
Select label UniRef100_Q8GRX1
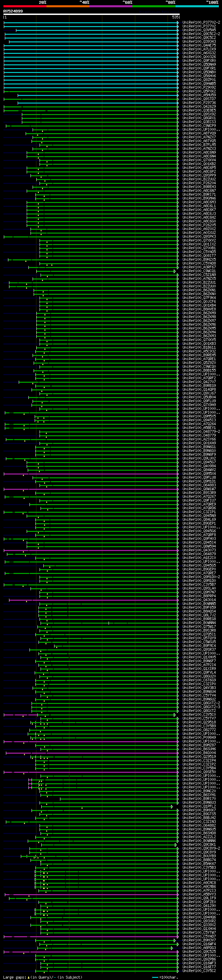199,118
